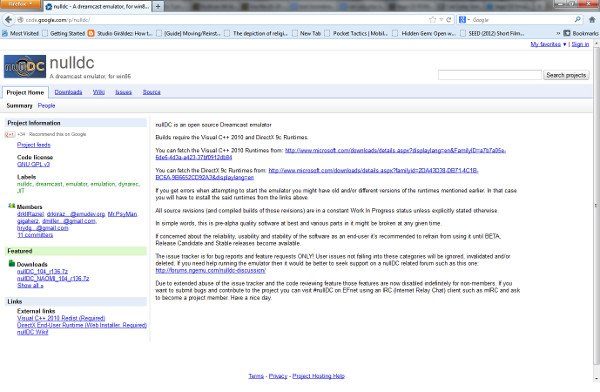Select the Summary sub-tab
The width and height of the screenshot is (600, 392).
point(19,106)
